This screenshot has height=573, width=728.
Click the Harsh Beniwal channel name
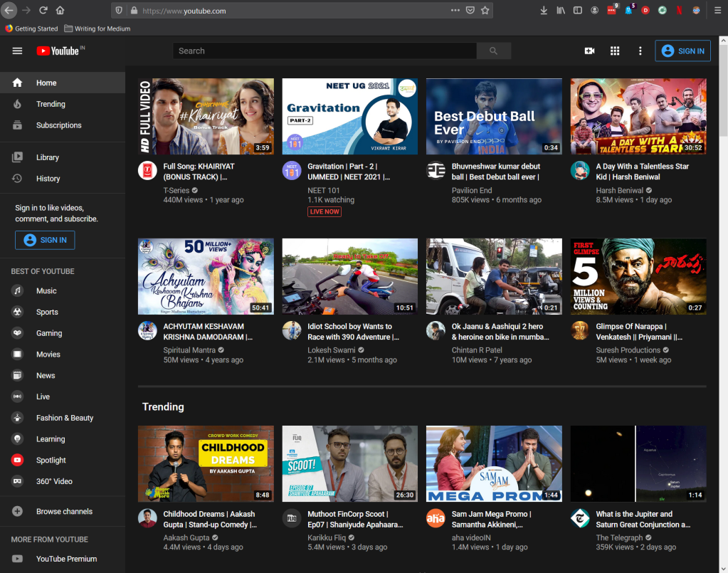(x=619, y=191)
